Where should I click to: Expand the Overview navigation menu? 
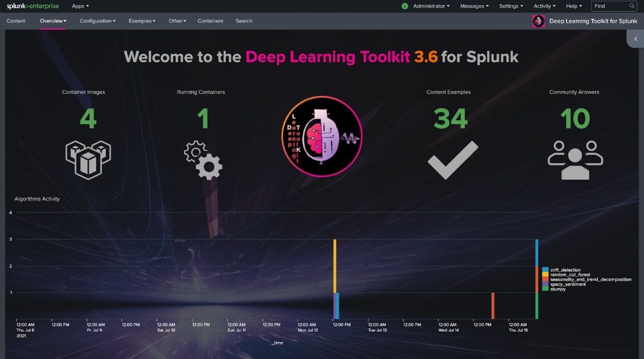pos(53,21)
